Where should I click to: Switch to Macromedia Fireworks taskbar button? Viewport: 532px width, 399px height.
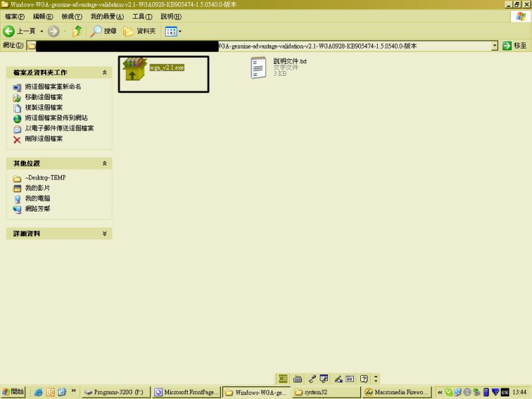[x=396, y=392]
